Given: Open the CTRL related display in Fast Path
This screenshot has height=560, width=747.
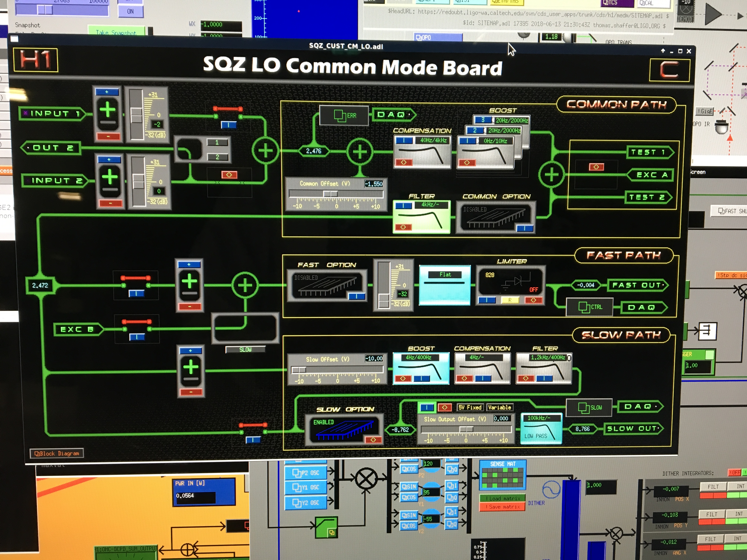Looking at the screenshot, I should [590, 307].
